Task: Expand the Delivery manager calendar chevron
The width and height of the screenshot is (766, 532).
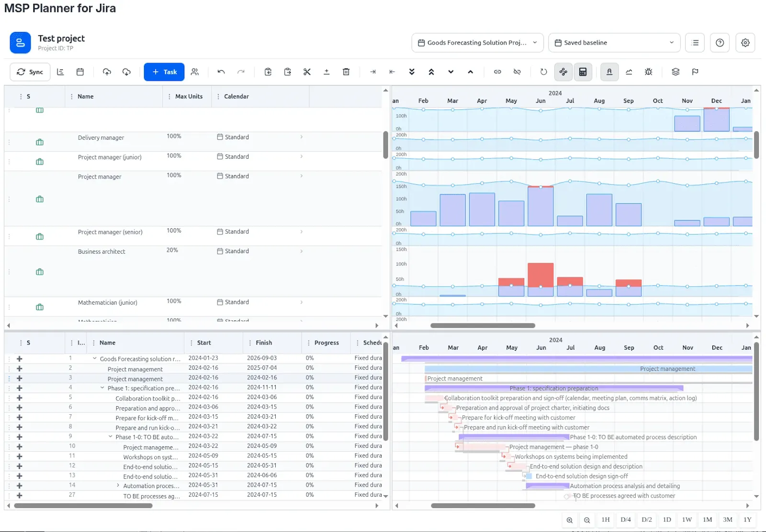Action: [x=301, y=137]
